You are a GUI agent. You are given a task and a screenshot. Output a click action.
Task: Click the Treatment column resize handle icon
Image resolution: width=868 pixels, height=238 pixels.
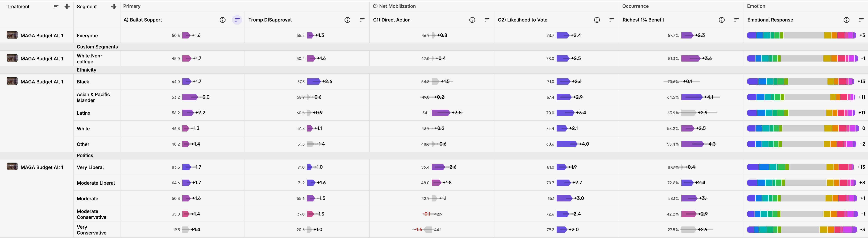pos(67,7)
